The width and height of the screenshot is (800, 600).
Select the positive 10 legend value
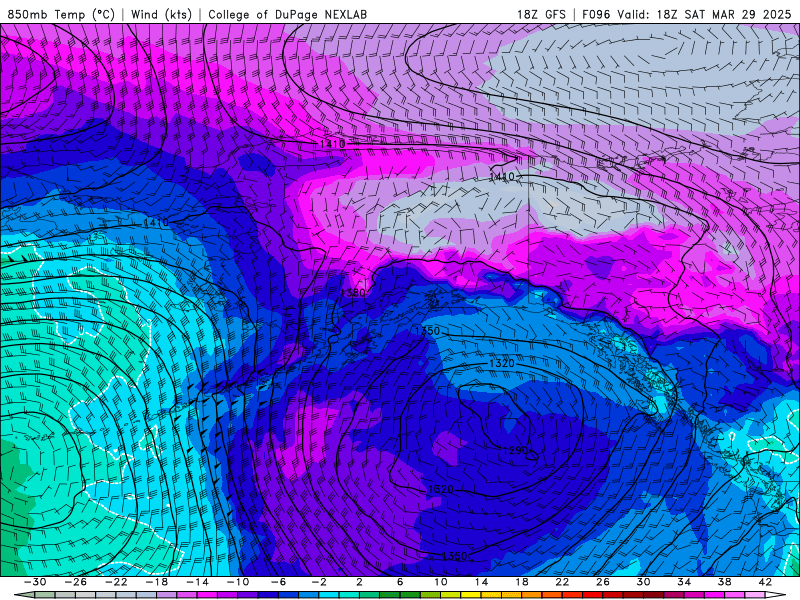click(440, 582)
